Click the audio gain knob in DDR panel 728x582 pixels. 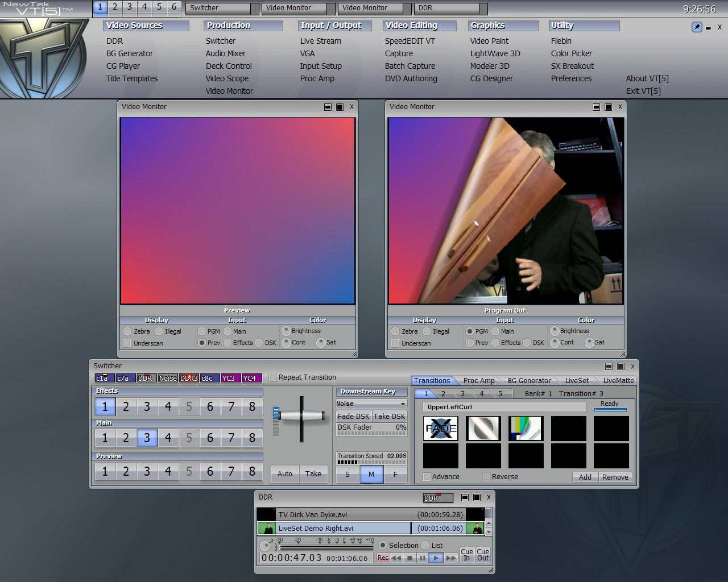tap(265, 546)
